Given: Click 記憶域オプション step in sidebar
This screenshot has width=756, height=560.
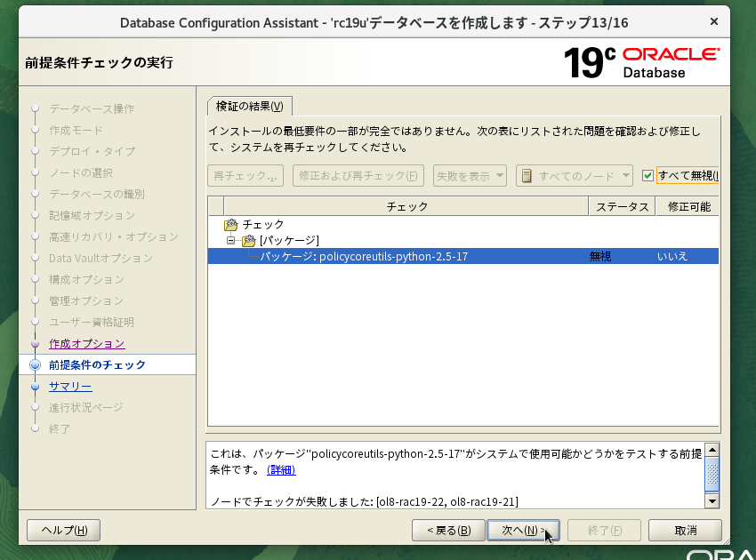Looking at the screenshot, I should coord(92,215).
